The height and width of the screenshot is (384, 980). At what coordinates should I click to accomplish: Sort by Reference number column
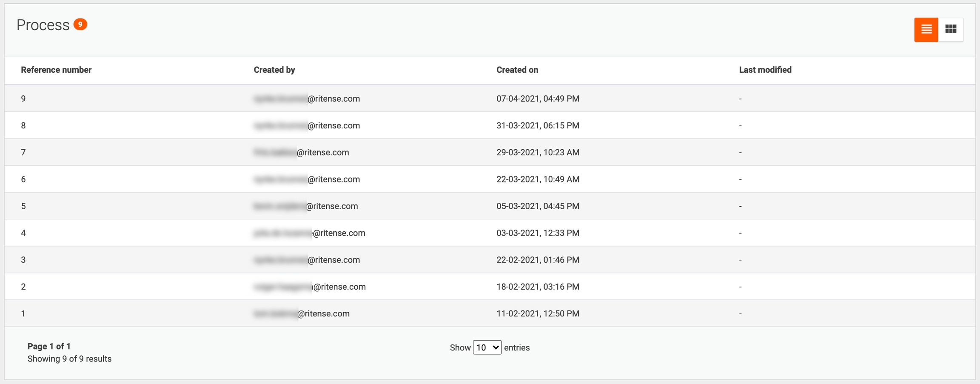coord(56,70)
